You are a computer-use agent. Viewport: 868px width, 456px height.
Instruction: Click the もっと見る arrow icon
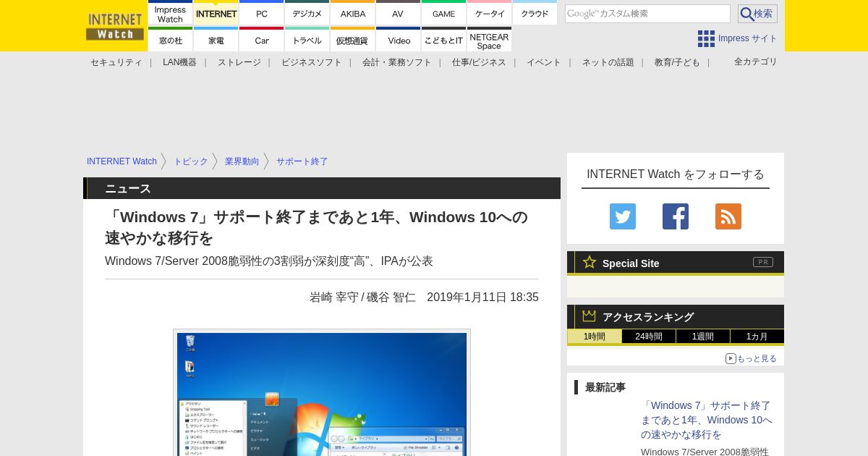[x=731, y=358]
